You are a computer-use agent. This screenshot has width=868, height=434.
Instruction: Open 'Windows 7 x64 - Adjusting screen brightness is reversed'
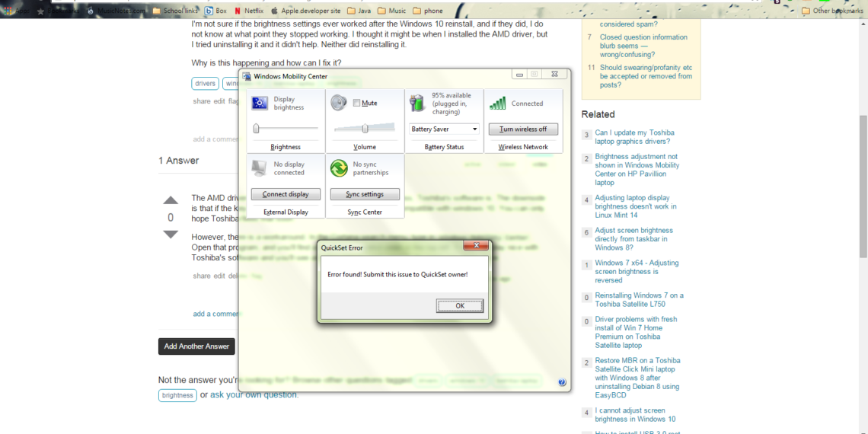637,271
